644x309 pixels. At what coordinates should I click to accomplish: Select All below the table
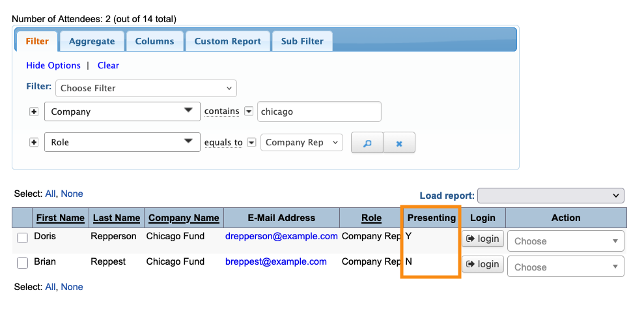[51, 287]
